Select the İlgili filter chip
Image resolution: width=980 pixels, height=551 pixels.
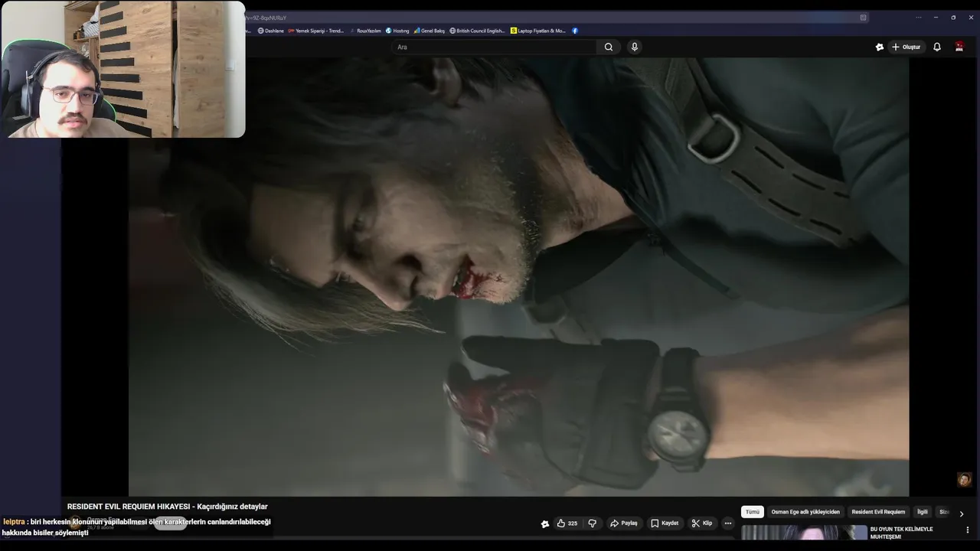(923, 512)
